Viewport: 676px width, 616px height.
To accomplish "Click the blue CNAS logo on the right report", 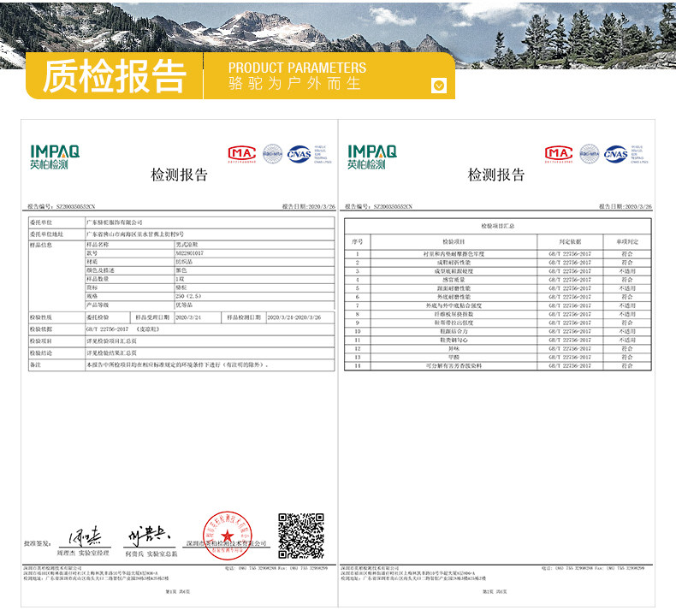I will coord(615,154).
